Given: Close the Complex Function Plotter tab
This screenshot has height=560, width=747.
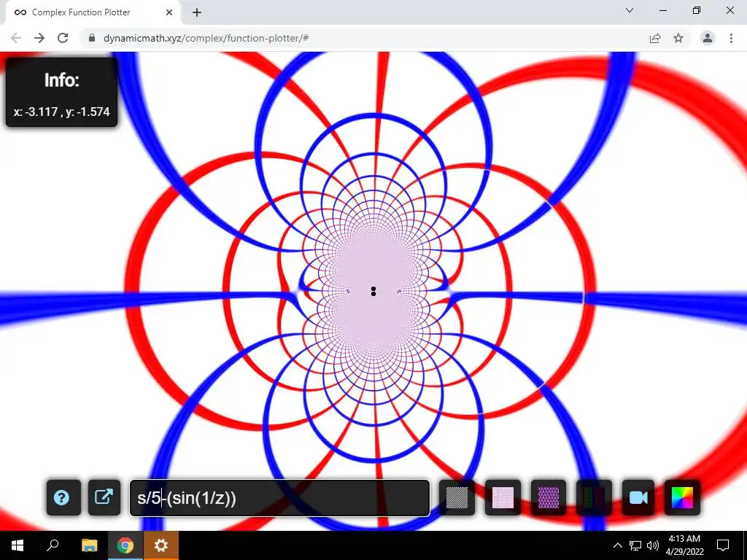Looking at the screenshot, I should (169, 12).
